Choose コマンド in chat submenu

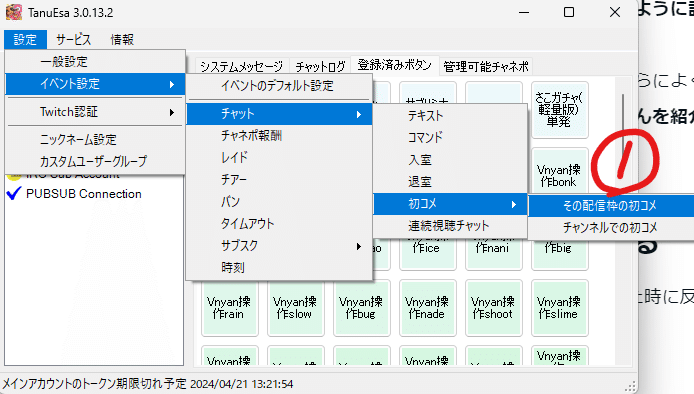point(450,137)
